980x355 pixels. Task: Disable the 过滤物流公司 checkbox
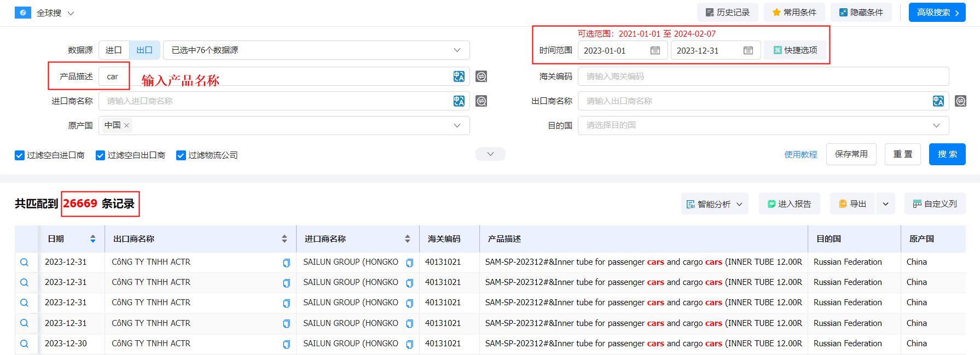pos(181,155)
